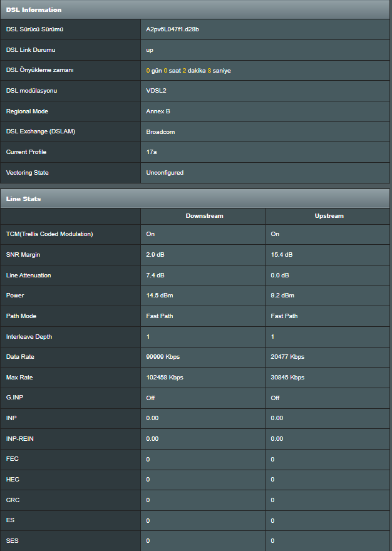392x551 pixels.
Task: Click the Annex B regional mode value
Action: pyautogui.click(x=158, y=111)
